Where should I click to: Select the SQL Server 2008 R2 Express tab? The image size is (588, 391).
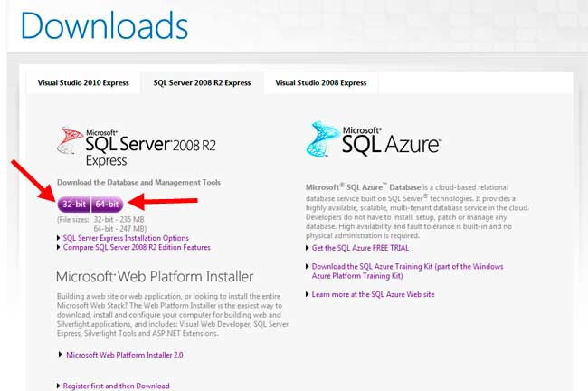[x=202, y=83]
